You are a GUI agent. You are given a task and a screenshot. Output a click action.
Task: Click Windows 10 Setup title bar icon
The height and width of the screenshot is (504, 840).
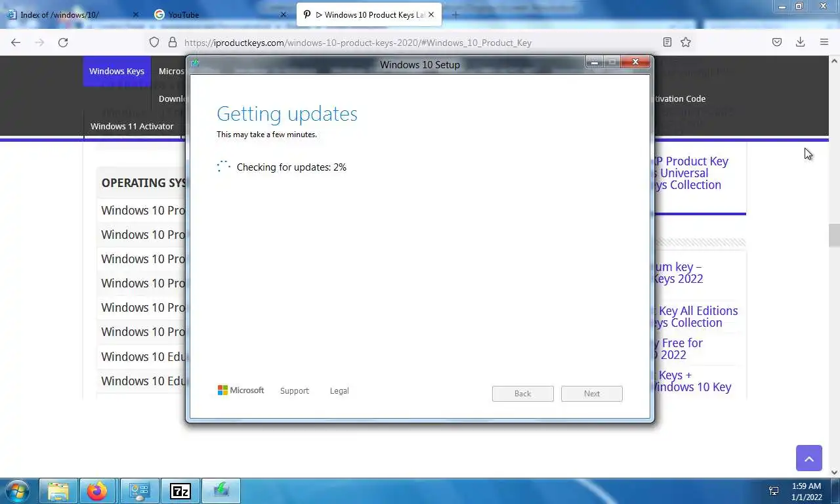point(195,64)
